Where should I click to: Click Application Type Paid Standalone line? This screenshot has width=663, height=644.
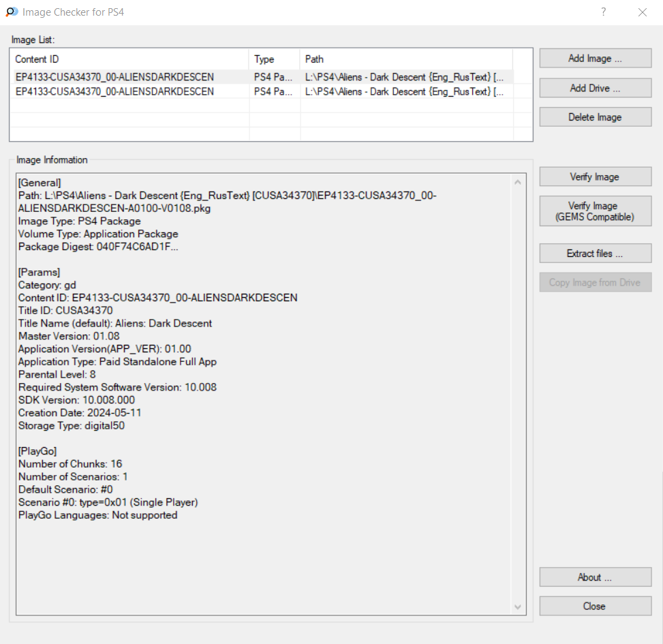tap(118, 362)
